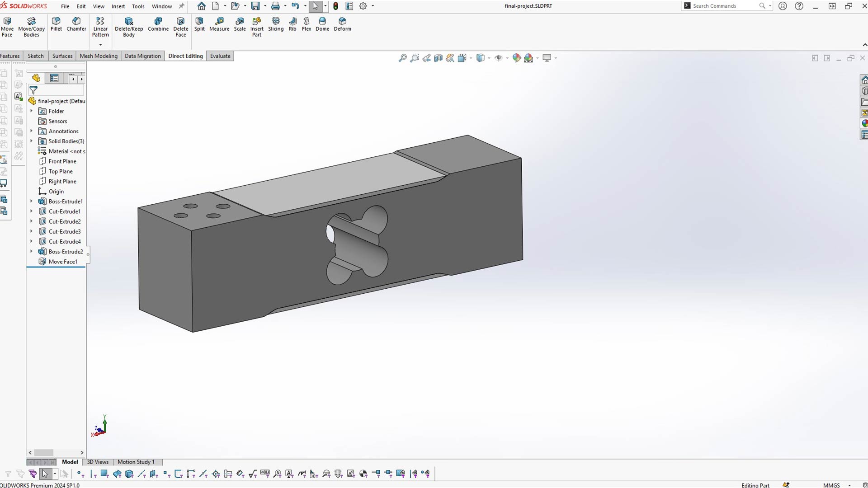
Task: Select the Delete Face tool
Action: click(x=180, y=27)
